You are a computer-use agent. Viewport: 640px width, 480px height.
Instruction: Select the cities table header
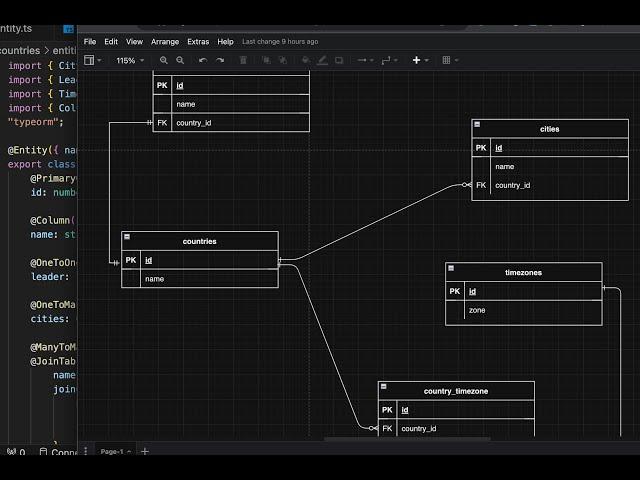pyautogui.click(x=550, y=129)
